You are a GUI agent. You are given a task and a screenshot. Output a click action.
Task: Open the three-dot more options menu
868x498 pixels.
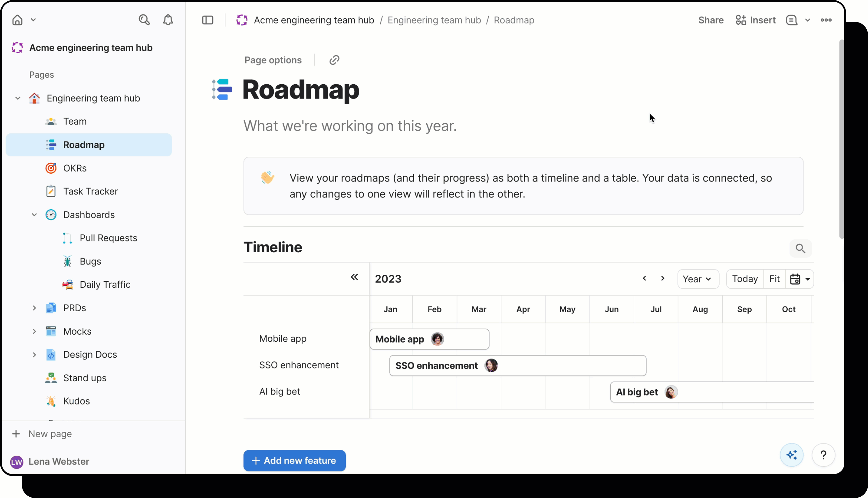(826, 20)
